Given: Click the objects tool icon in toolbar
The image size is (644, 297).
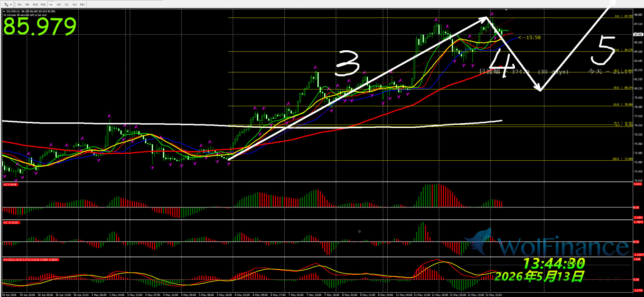Looking at the screenshot, I should [x=6, y=4].
